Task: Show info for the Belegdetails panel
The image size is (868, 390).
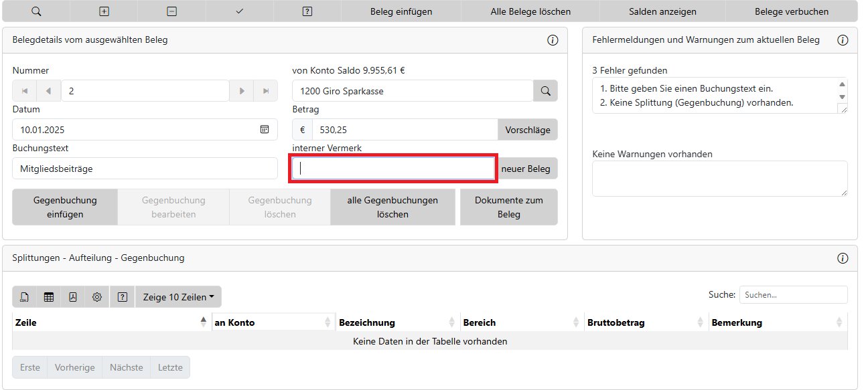Action: coord(553,40)
